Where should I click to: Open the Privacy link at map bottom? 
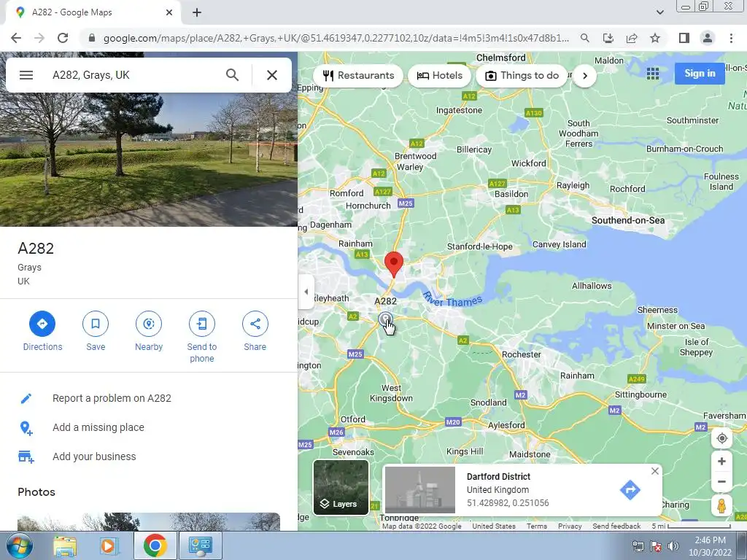pyautogui.click(x=570, y=526)
